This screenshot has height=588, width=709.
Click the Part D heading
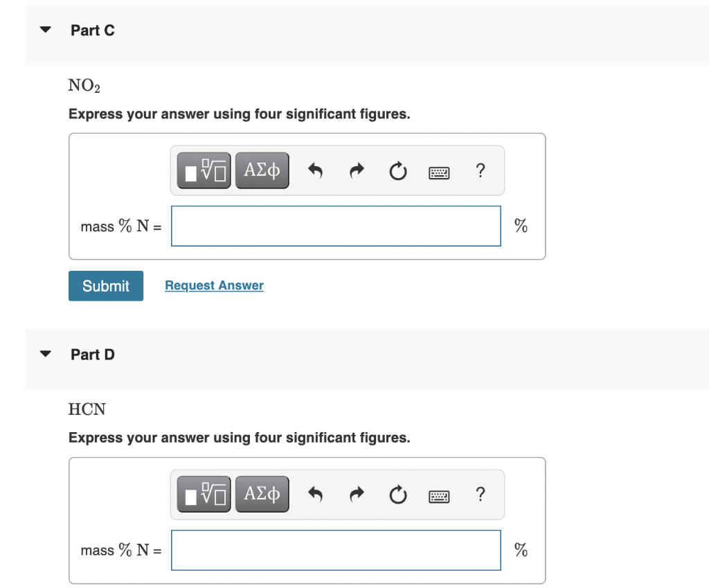(92, 354)
